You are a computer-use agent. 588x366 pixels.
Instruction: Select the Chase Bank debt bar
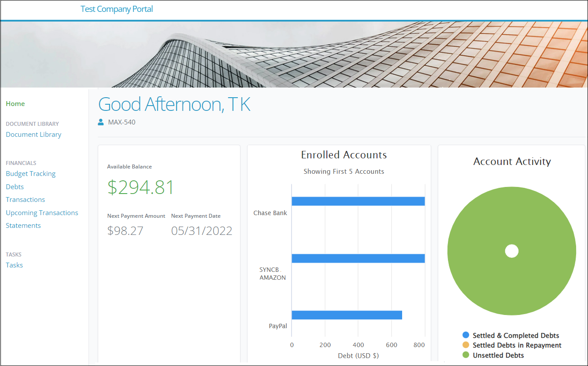(x=358, y=201)
